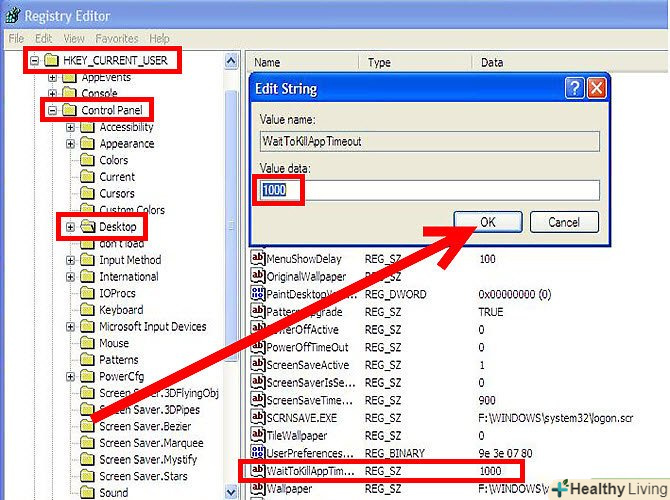
Task: Open the Edit menu
Action: coord(44,38)
